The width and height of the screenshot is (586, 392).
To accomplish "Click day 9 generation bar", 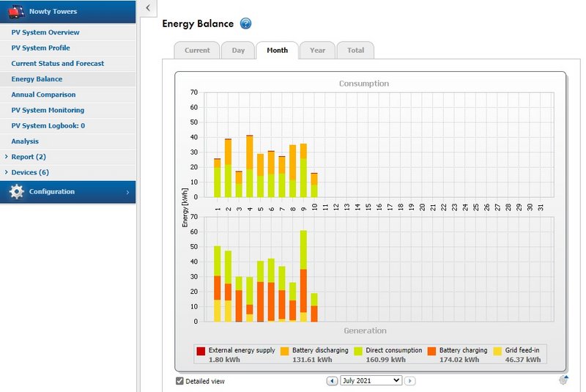I will 303,275.
